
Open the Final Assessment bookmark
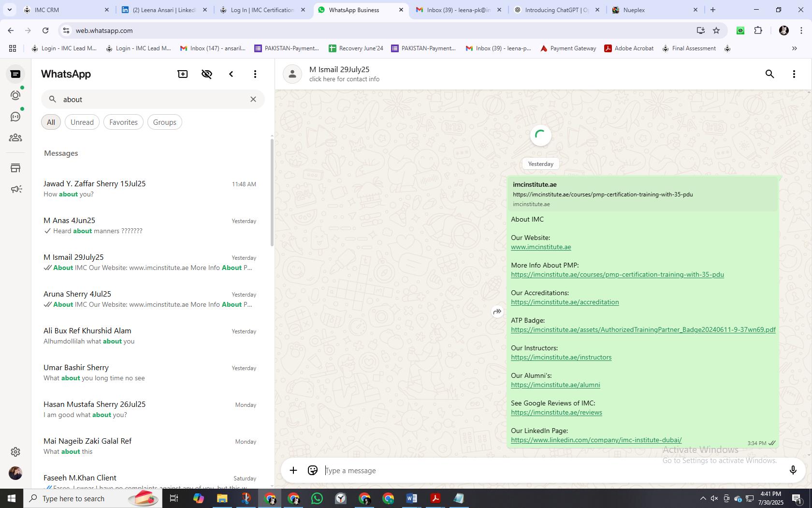689,48
